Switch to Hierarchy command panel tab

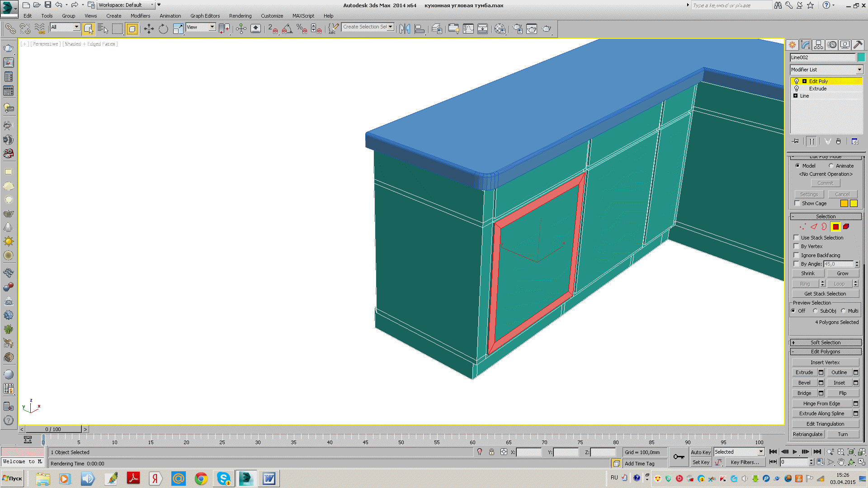818,45
